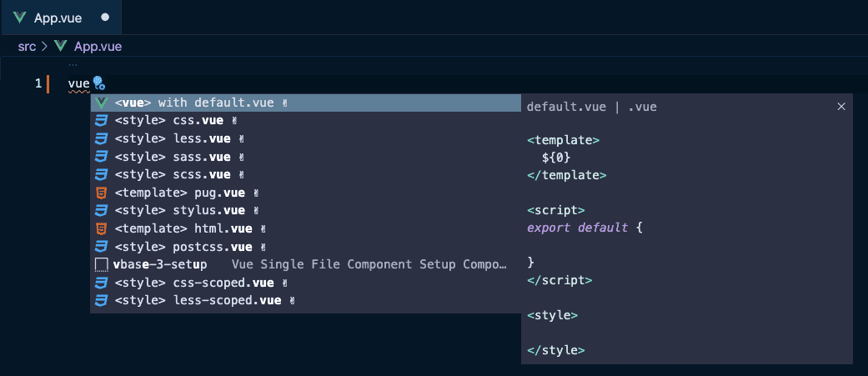Click HTML5 icon beside html.vue suggestion

click(x=101, y=228)
